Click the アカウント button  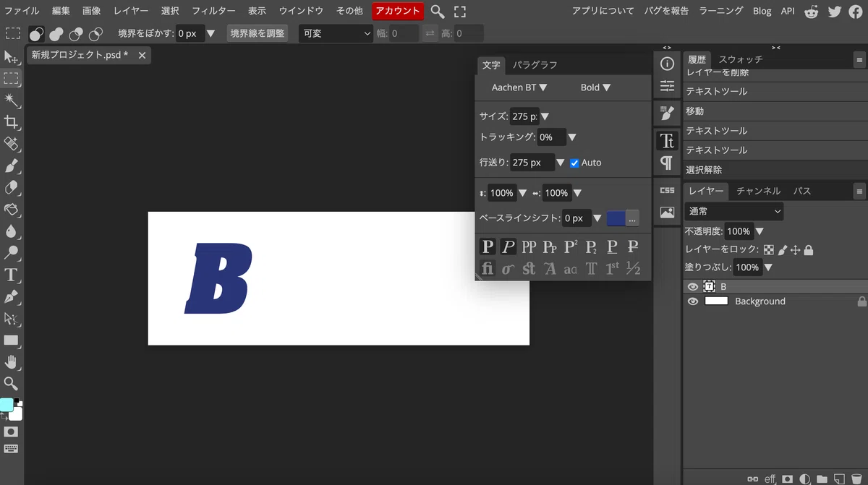click(398, 11)
